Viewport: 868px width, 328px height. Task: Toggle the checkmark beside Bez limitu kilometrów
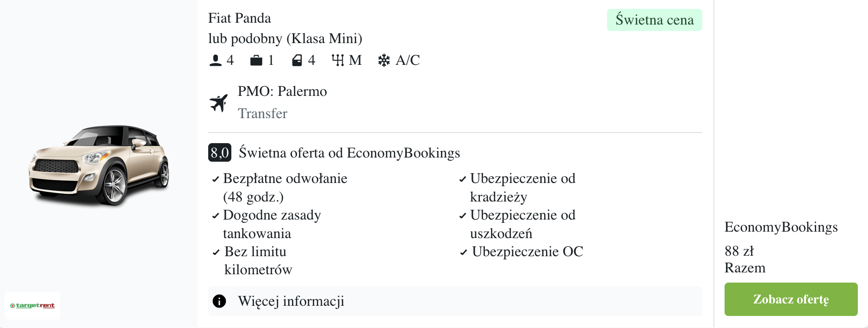pyautogui.click(x=215, y=252)
